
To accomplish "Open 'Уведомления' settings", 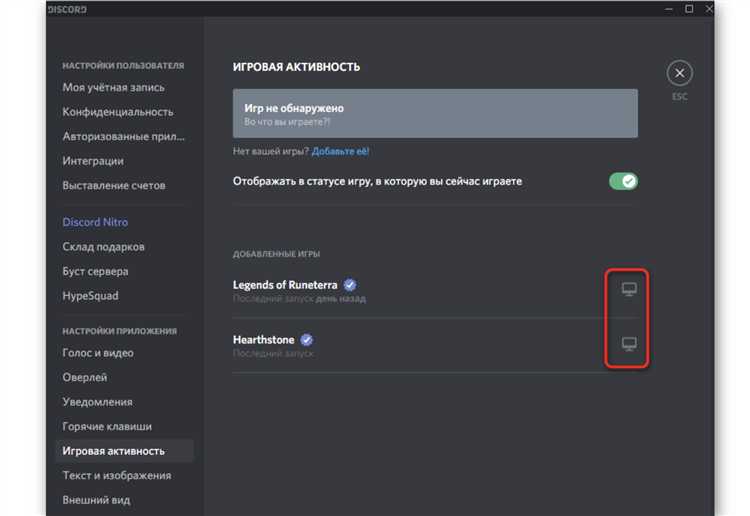I will (x=98, y=402).
